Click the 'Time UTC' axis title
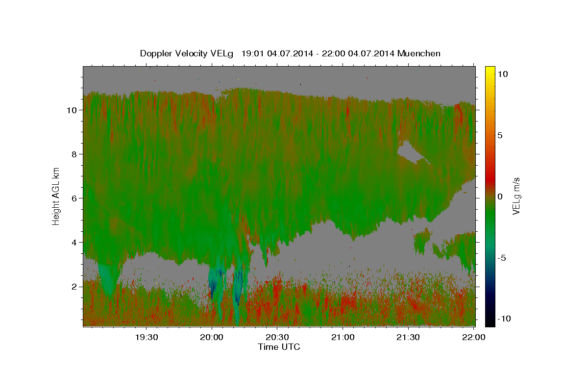588x392 pixels. (x=279, y=347)
